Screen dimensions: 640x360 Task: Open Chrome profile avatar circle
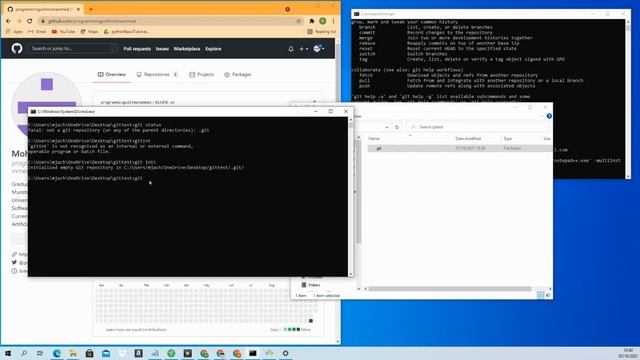click(322, 21)
